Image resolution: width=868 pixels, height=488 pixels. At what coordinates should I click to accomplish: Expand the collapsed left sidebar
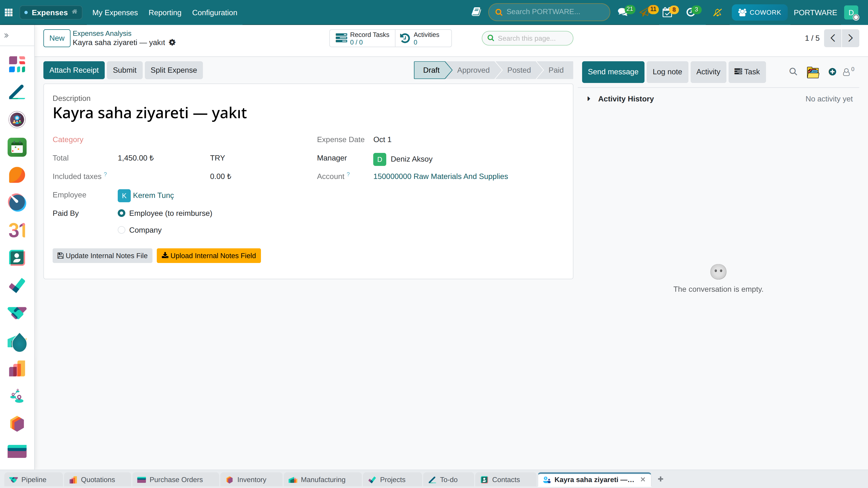click(x=7, y=35)
